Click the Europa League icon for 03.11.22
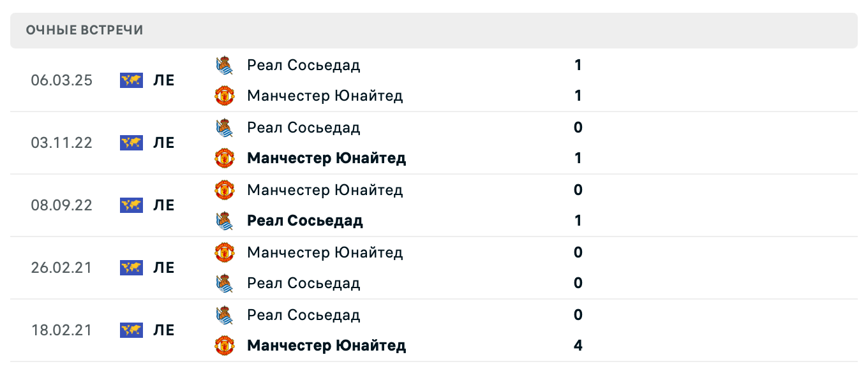Viewport: 868px width, 371px height. 131,143
